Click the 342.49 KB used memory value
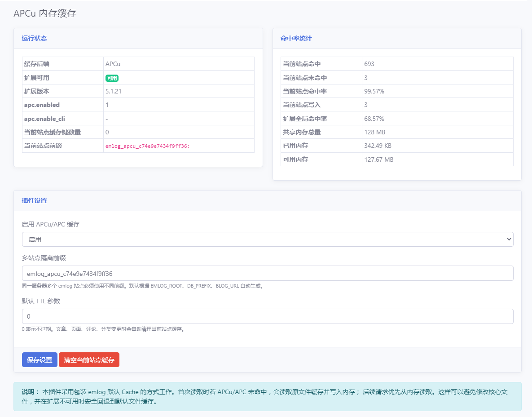The image size is (532, 417). (378, 146)
